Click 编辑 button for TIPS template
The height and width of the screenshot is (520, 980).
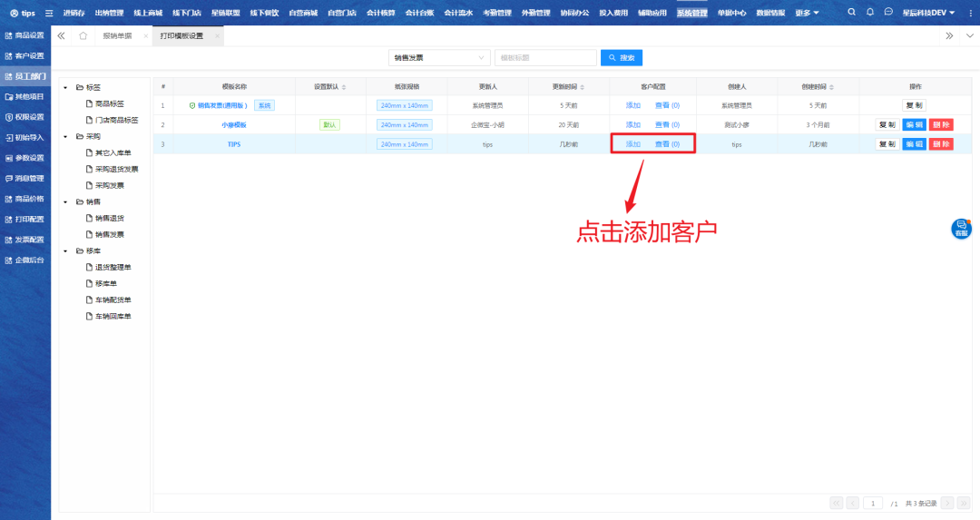click(914, 144)
